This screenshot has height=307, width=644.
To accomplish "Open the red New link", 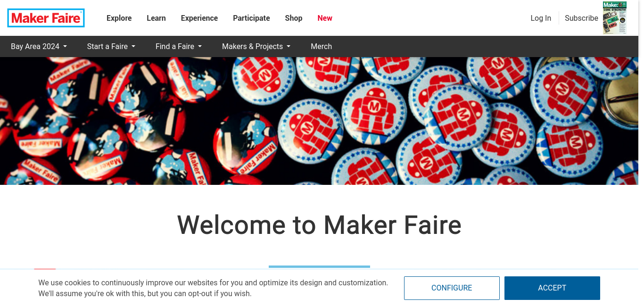I will (x=325, y=18).
